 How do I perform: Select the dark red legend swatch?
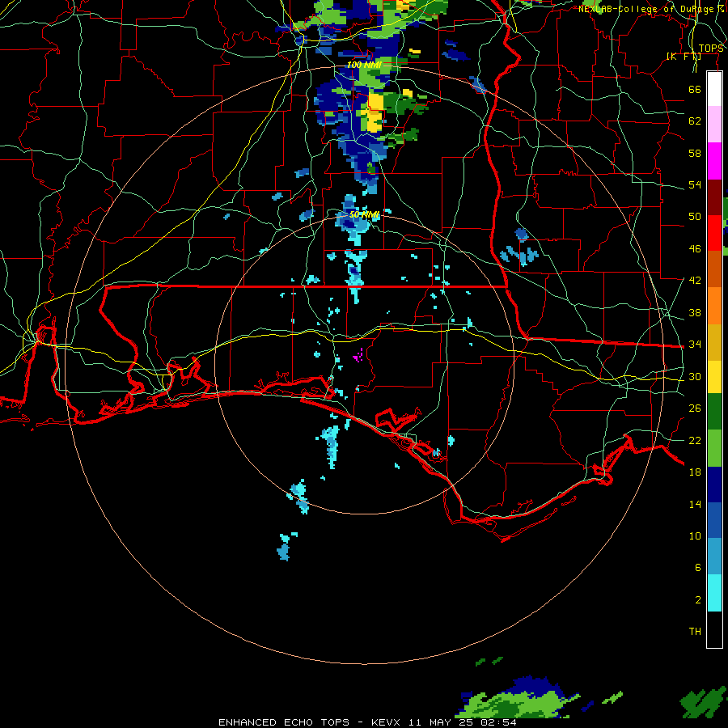714,197
